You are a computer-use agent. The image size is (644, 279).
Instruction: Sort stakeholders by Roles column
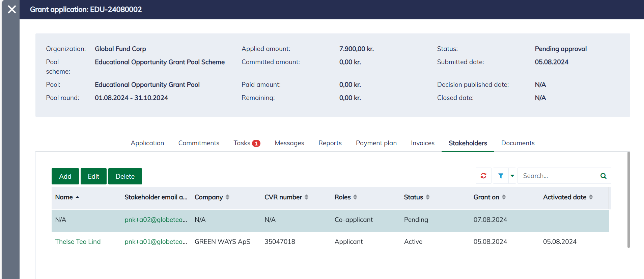(355, 197)
